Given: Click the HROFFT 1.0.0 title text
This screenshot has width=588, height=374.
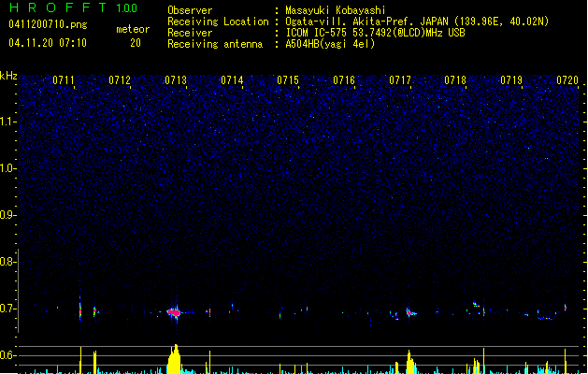Looking at the screenshot, I should click(x=74, y=7).
